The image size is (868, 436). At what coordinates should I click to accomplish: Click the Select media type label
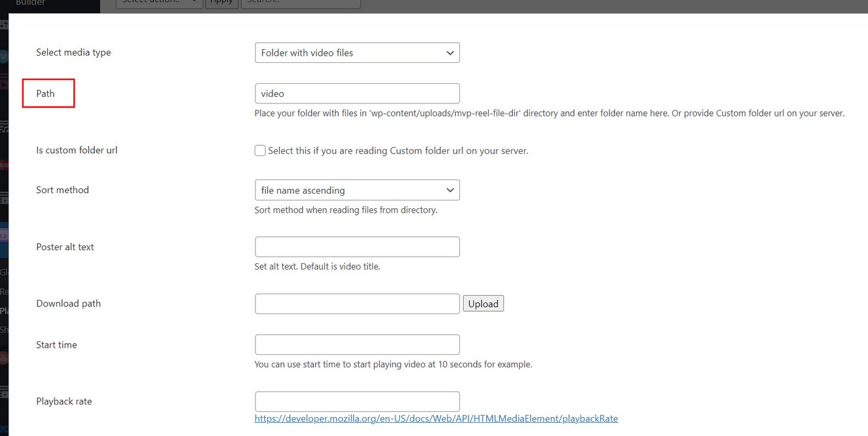click(73, 52)
